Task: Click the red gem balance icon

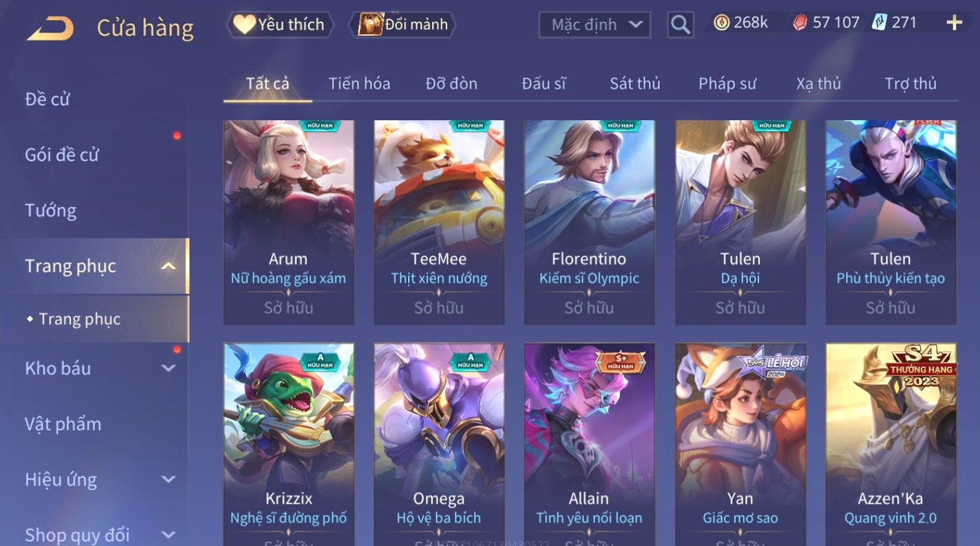Action: point(800,23)
